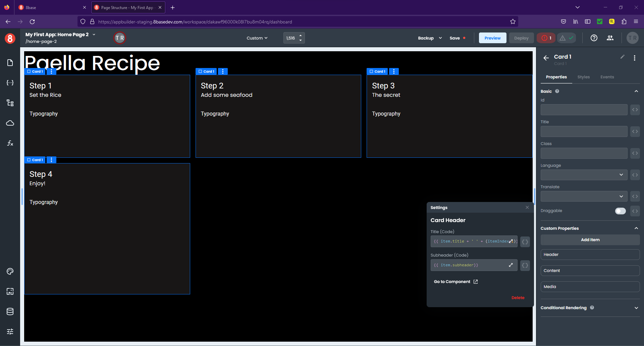Screen dimensions: 644x346
Task: Increase the viewport width stepper value
Action: [x=301, y=36]
